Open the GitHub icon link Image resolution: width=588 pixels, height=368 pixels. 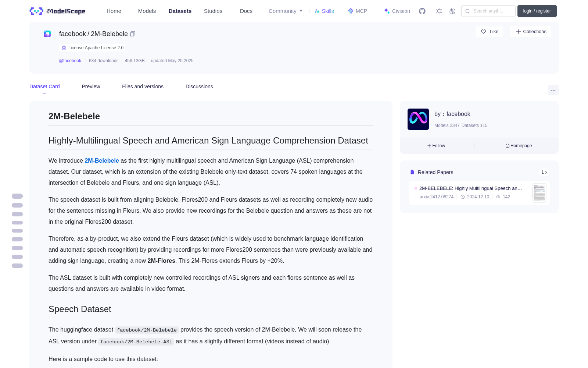coord(422,11)
